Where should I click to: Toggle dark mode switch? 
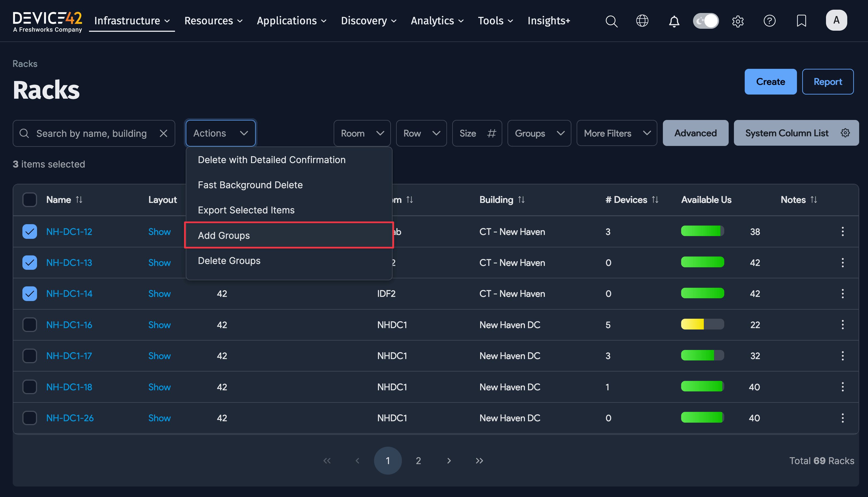pyautogui.click(x=705, y=21)
